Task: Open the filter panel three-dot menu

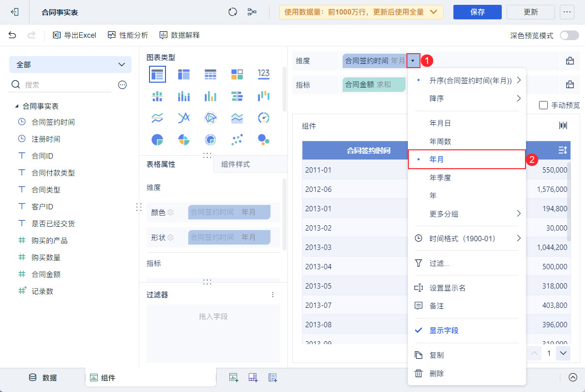Action: coord(273,295)
